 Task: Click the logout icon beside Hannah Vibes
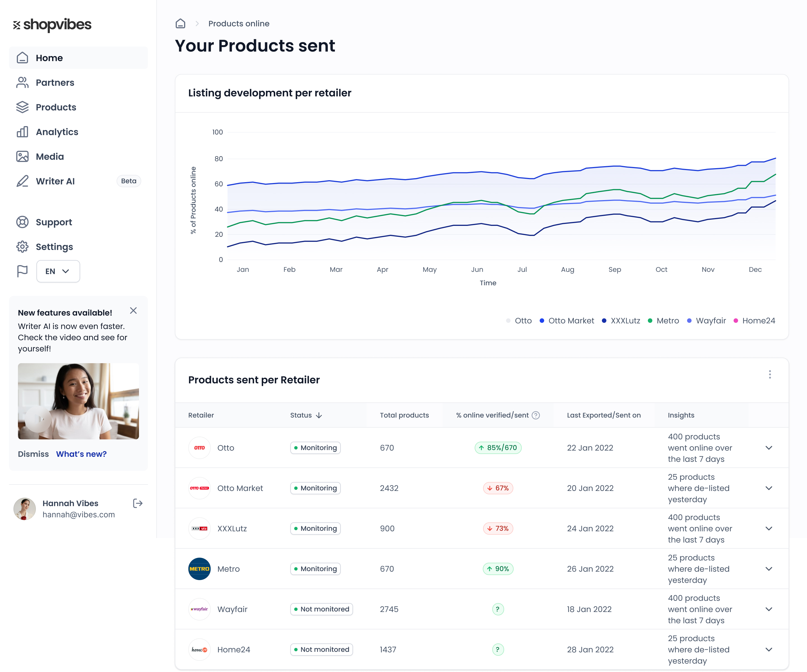[x=138, y=503]
